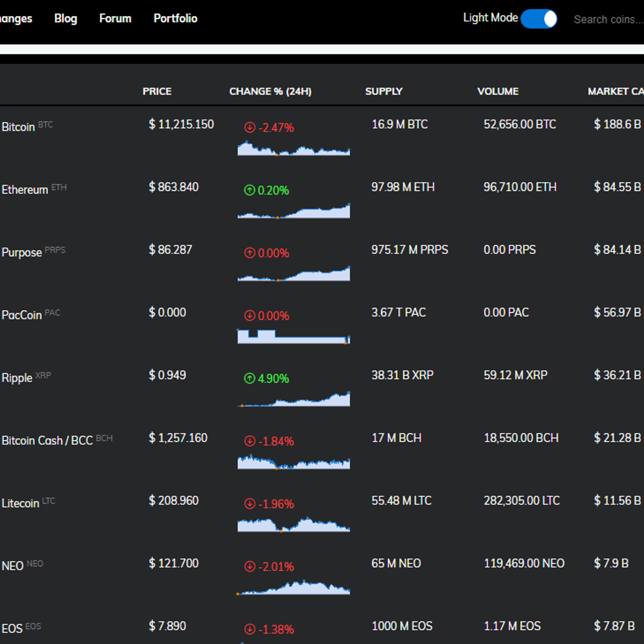Open Bitcoin's 24h sparkline chart
Viewport: 644px width, 644px height.
294,148
